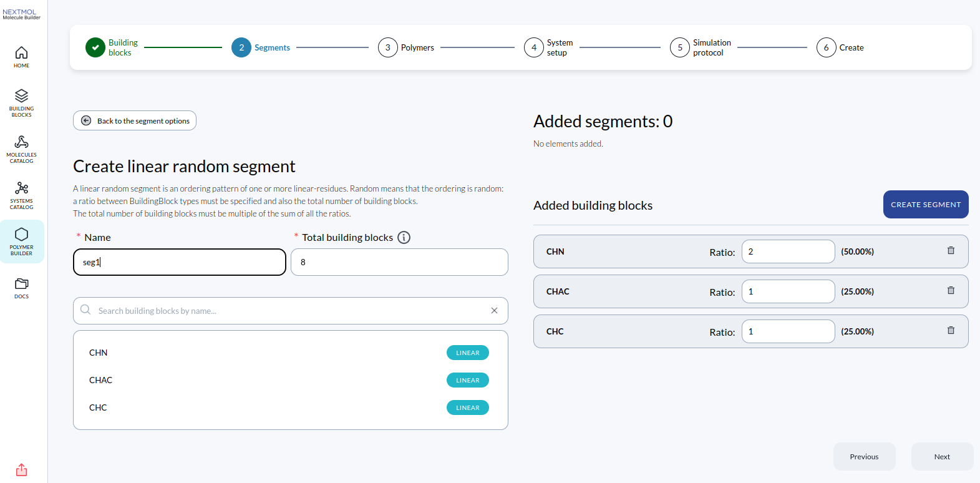This screenshot has height=483, width=980.
Task: Edit the CHN ratio input field
Action: tap(788, 251)
